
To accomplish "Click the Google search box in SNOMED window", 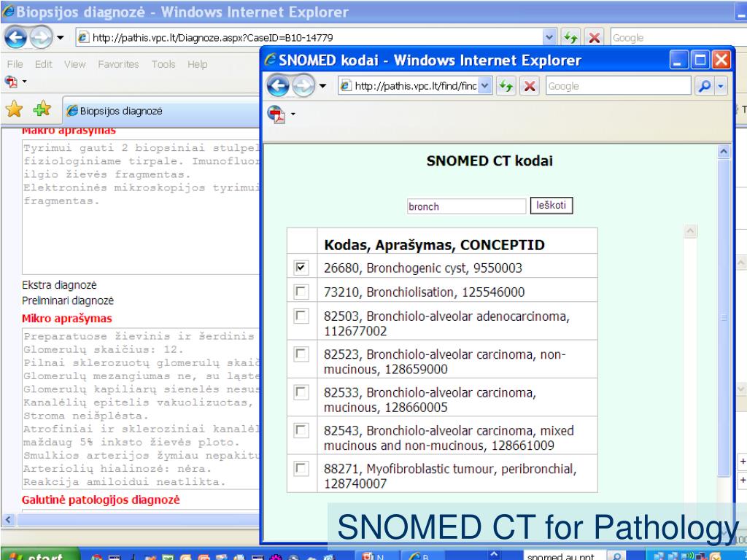I will pos(618,86).
